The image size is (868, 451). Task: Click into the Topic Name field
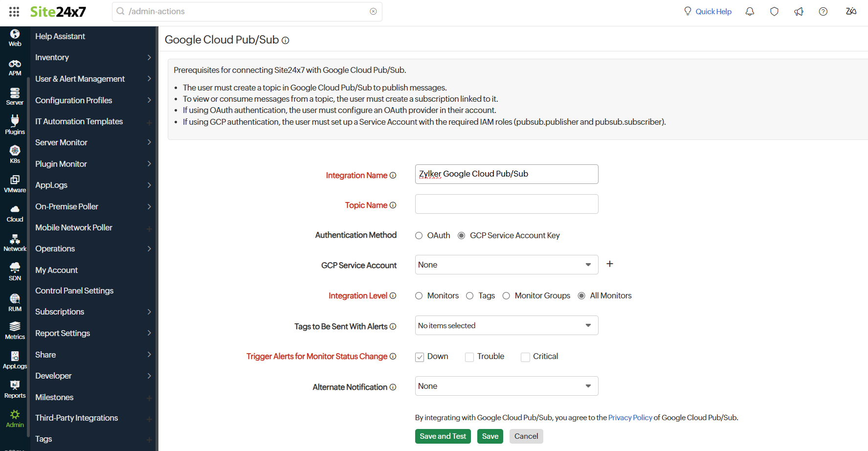pyautogui.click(x=506, y=204)
